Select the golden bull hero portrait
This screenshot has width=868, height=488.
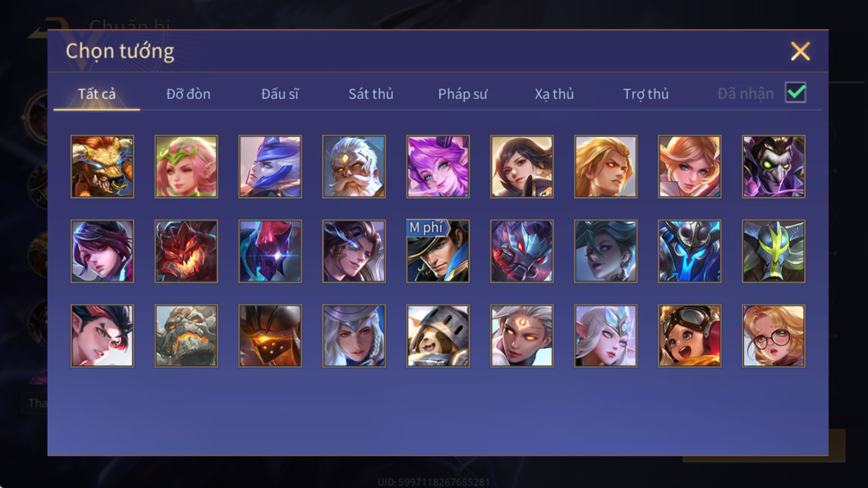tap(102, 166)
